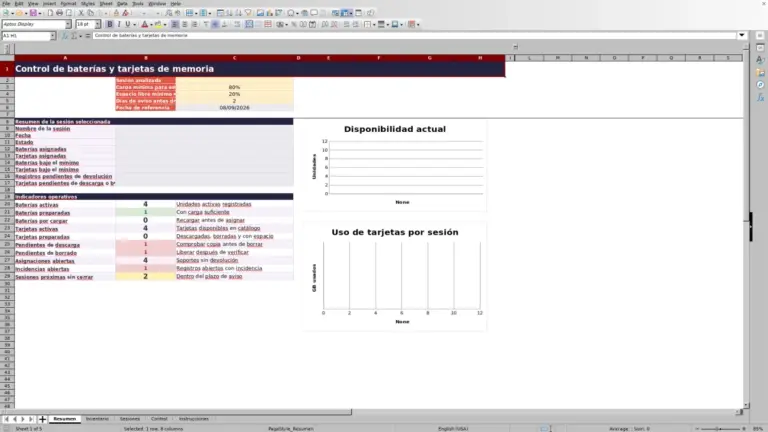Viewport: 768px width, 432px height.
Task: Open the font name dropdown
Action: [x=68, y=24]
